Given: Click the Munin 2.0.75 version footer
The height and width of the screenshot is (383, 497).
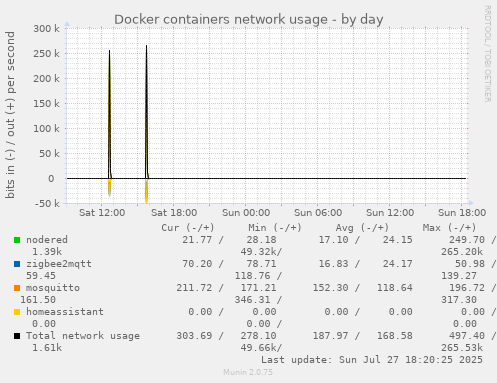Looking at the screenshot, I should 248,372.
